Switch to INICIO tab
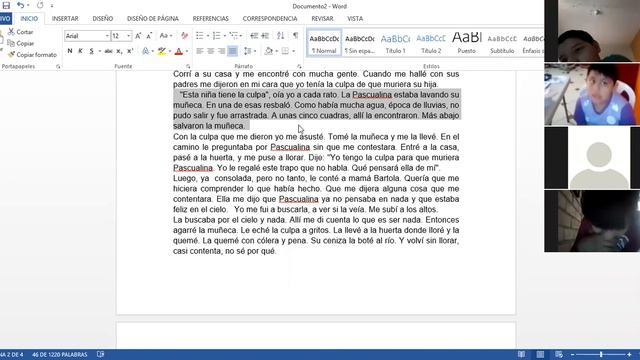Image resolution: width=640 pixels, height=360 pixels. point(29,19)
